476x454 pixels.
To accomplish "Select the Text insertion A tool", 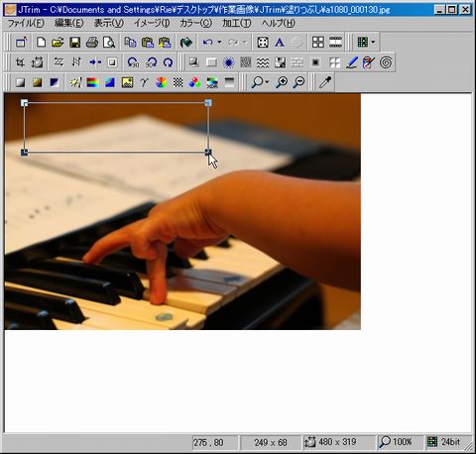I will point(280,43).
